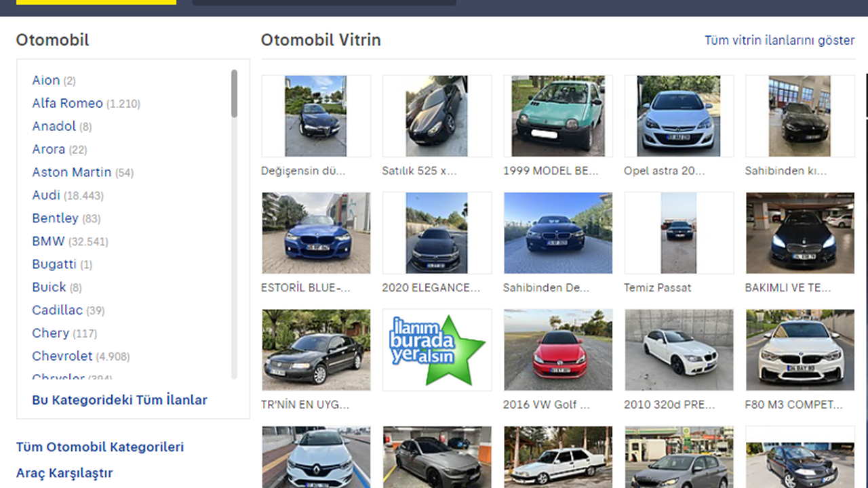Click the TR'NİN EN UYG... listing title

pyautogui.click(x=305, y=405)
